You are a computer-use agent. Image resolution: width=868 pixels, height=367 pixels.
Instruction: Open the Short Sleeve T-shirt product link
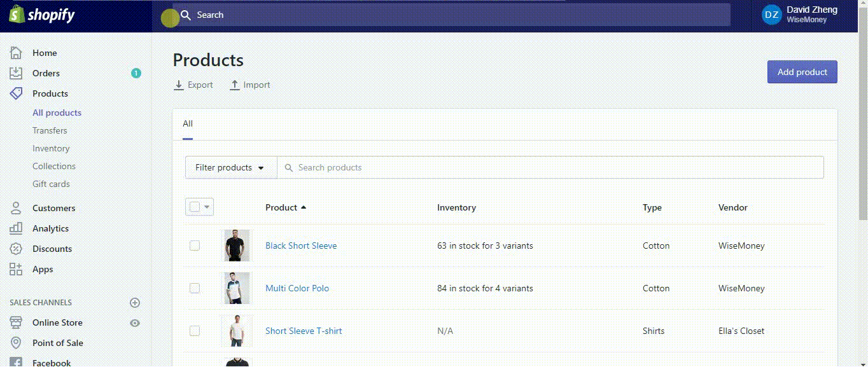point(304,331)
